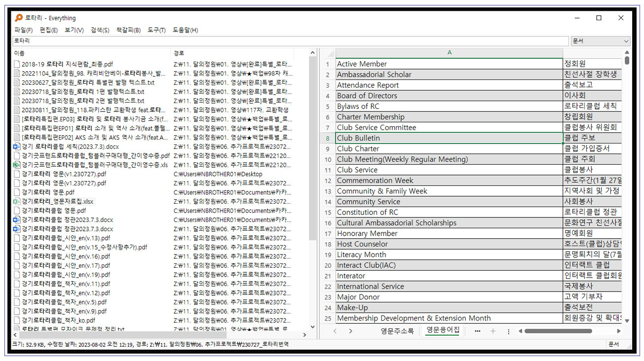The width and height of the screenshot is (644, 361).
Task: Click icon of 텀블러구매대행_간이영수증.pdf
Action: click(x=17, y=155)
